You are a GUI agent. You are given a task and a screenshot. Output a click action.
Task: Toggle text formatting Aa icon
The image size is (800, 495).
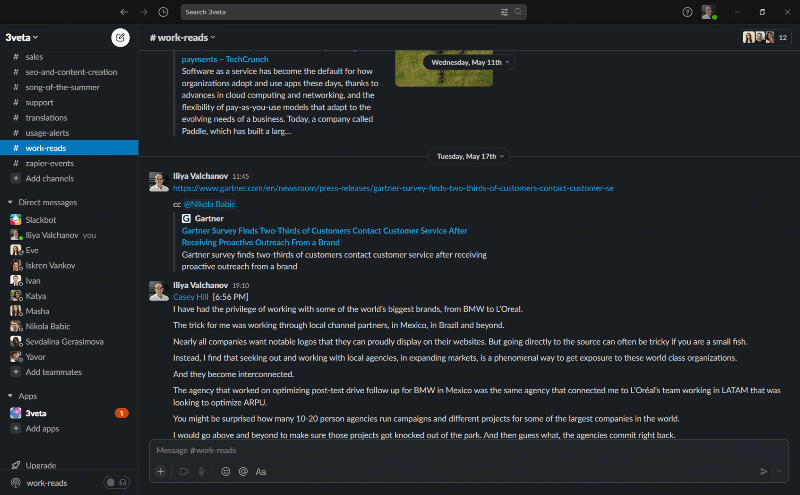261,472
